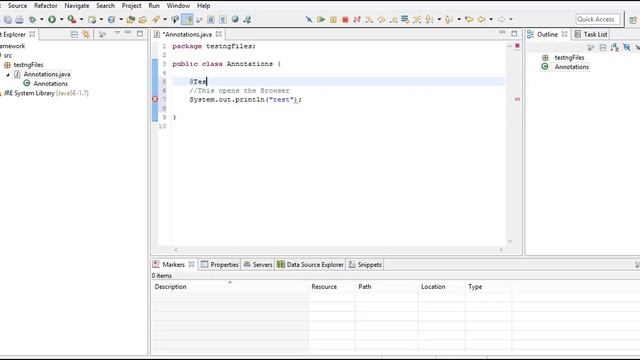Image resolution: width=640 pixels, height=360 pixels.
Task: Click the Save All toolbar icon
Action: pyautogui.click(x=8, y=19)
